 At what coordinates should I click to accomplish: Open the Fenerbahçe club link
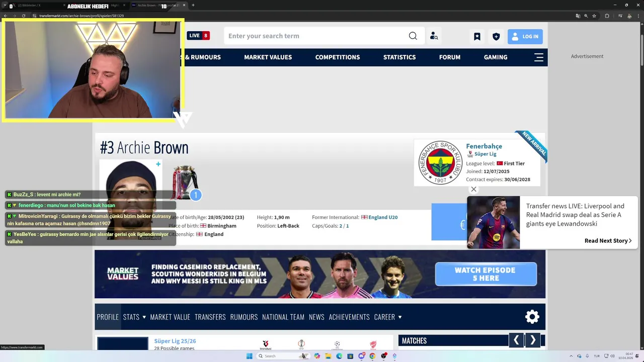coord(484,146)
